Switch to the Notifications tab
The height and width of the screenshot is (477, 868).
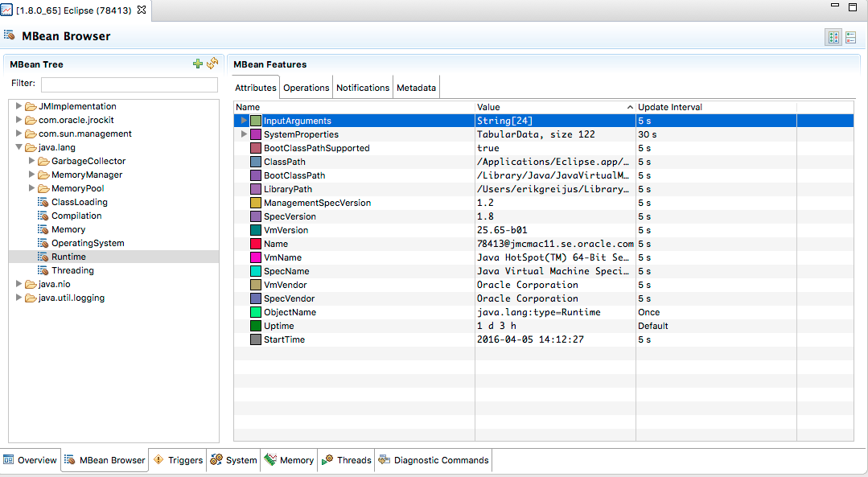tap(363, 88)
